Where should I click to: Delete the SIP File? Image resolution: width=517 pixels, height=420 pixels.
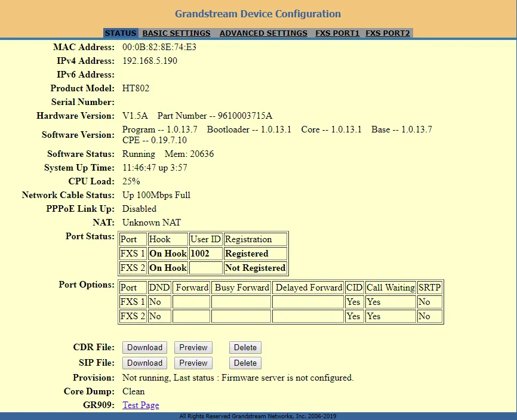click(245, 363)
